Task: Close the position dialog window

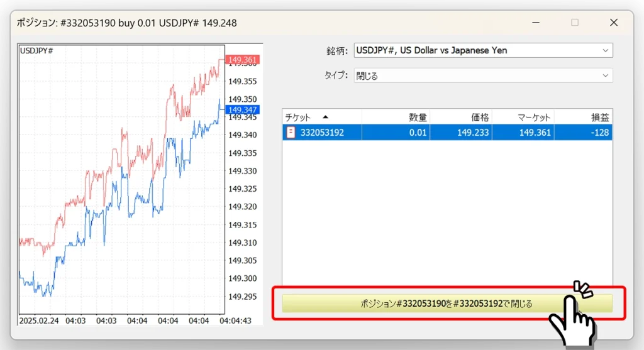Action: point(614,23)
